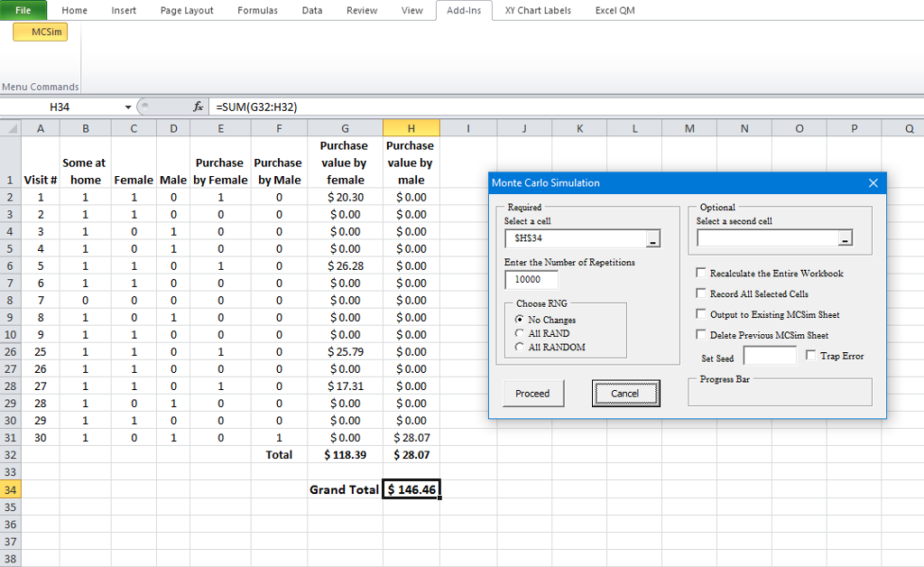Cancel the Monte Carlo Simulation dialog
Image resolution: width=924 pixels, height=567 pixels.
click(x=625, y=393)
